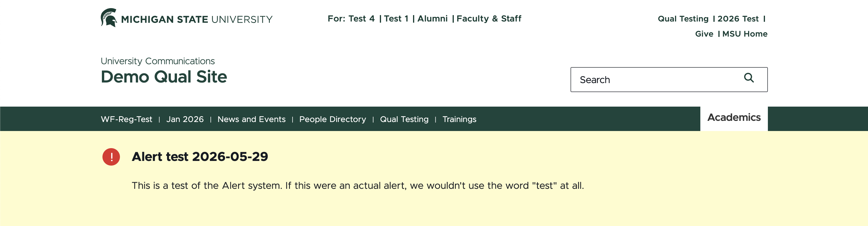Open WF-Reg-Test navigation item

click(x=126, y=119)
